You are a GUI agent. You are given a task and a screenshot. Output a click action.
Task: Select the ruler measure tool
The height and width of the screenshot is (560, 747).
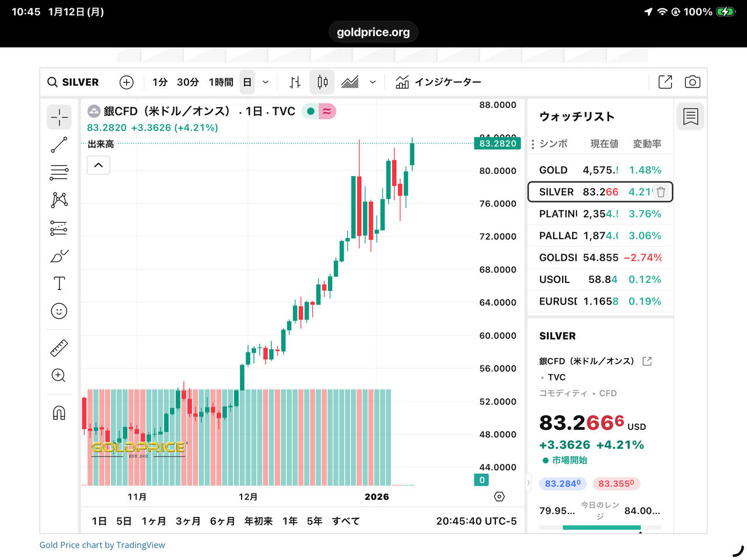point(59,348)
